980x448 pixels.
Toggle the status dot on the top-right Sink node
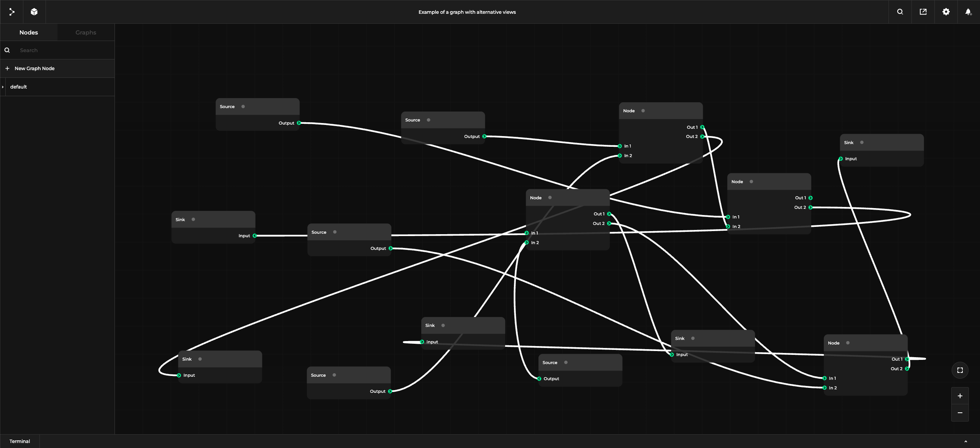tap(862, 143)
